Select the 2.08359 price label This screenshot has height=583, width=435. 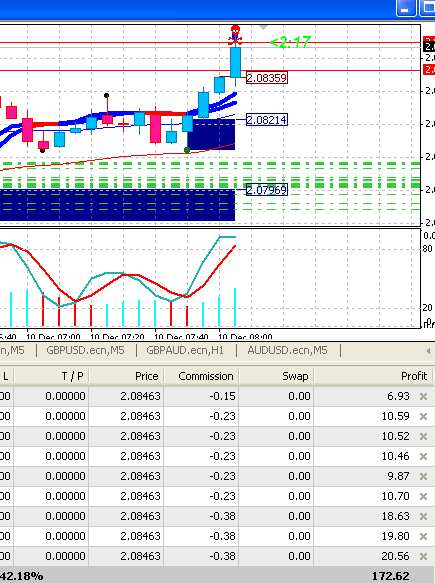(x=267, y=78)
